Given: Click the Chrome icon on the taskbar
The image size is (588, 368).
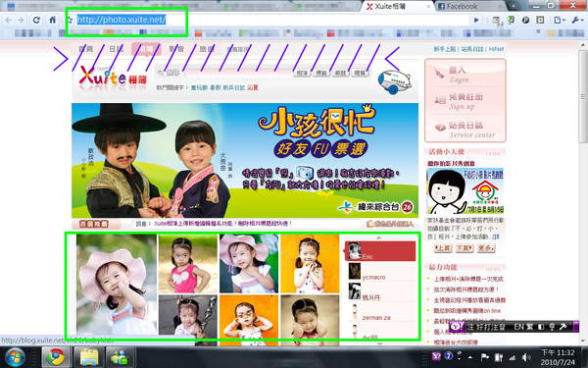Looking at the screenshot, I should click(56, 357).
